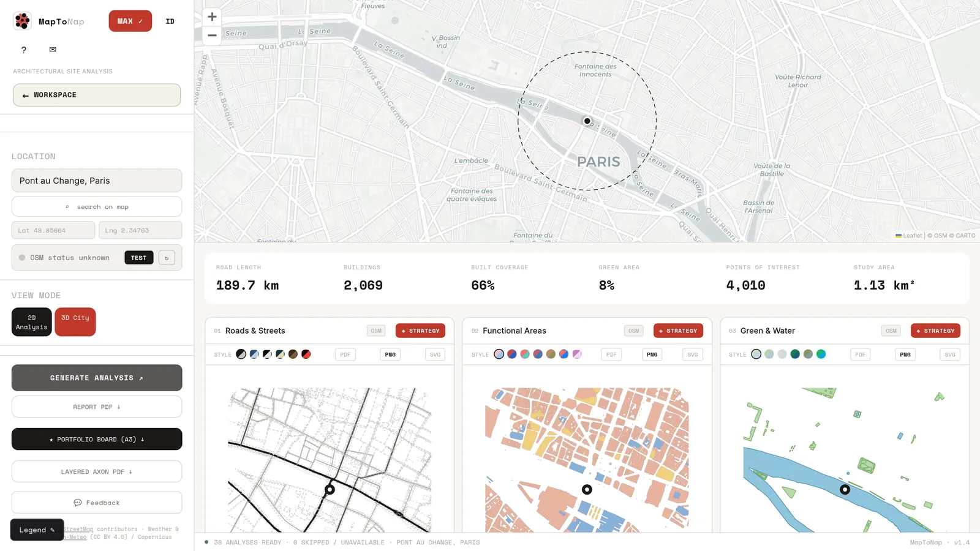Download Layered Axon PDF
980x551 pixels.
[97, 471]
